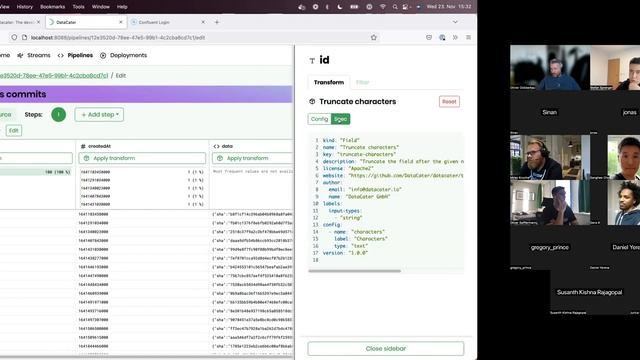Open the Window menu

point(100,7)
